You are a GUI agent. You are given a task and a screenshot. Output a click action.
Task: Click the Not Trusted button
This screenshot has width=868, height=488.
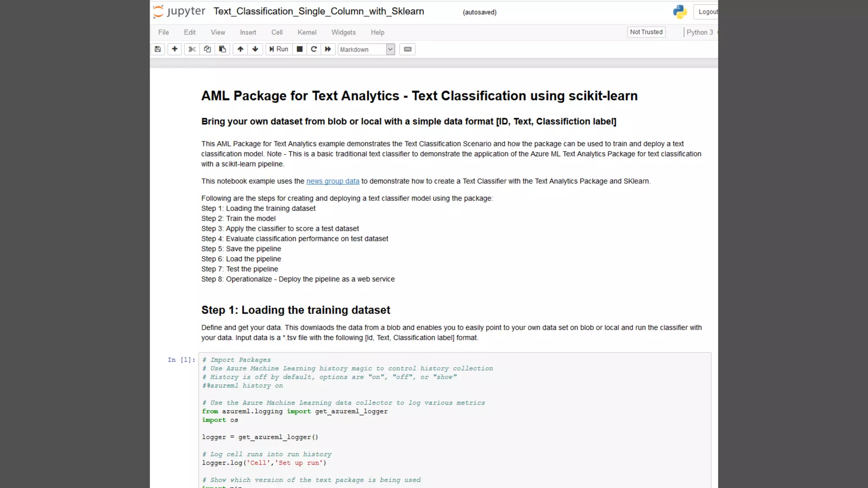click(x=646, y=32)
